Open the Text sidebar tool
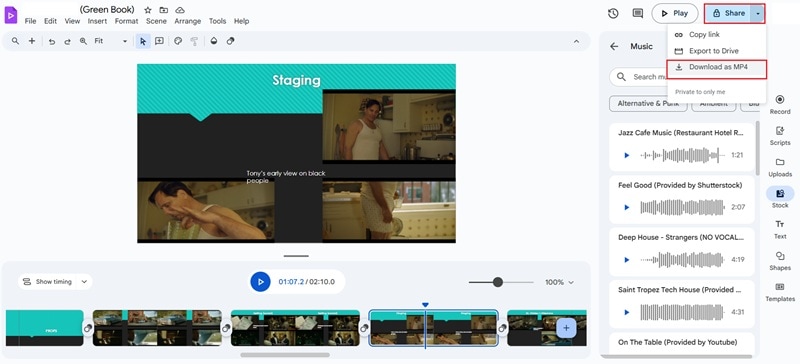This screenshot has height=364, width=800. coord(780,230)
